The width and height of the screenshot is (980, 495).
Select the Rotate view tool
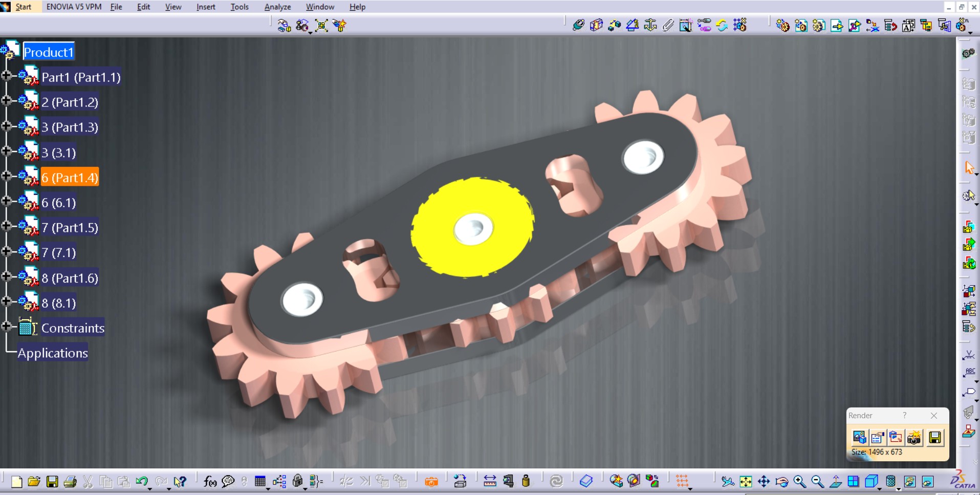781,482
